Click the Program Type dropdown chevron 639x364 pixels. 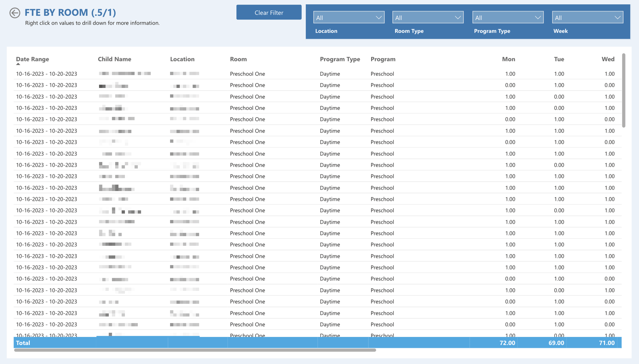pyautogui.click(x=538, y=17)
